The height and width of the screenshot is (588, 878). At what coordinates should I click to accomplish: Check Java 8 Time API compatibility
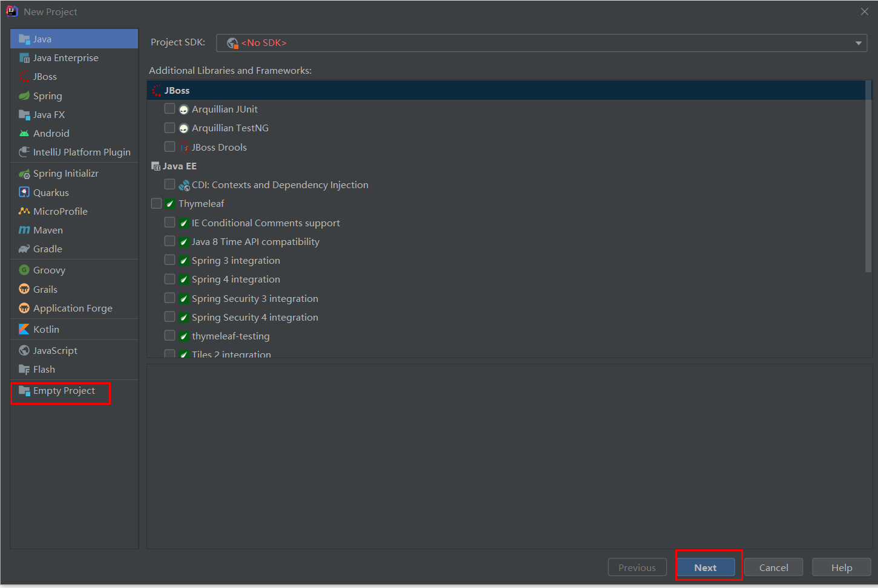point(169,241)
